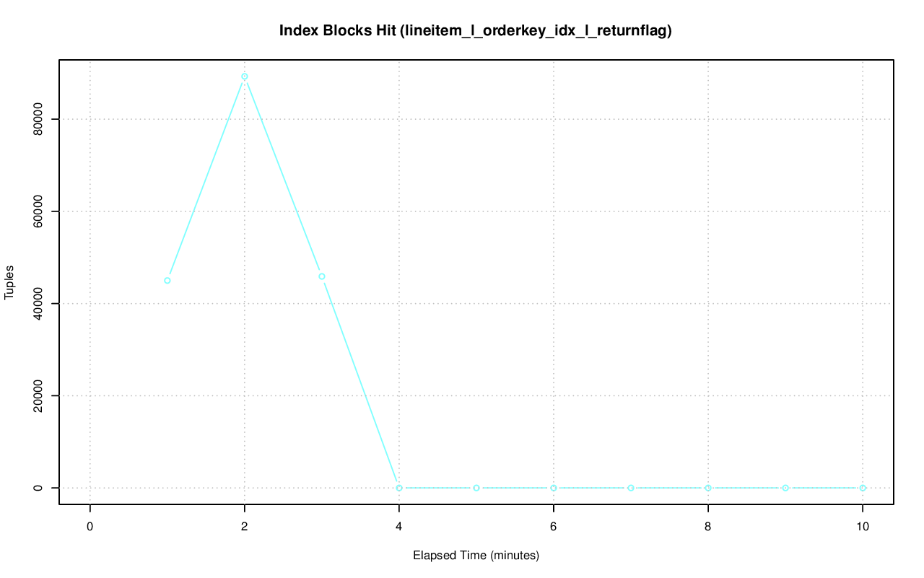This screenshot has height=578, width=924.
Task: Click the data point at 7 minutes
Action: pos(631,488)
